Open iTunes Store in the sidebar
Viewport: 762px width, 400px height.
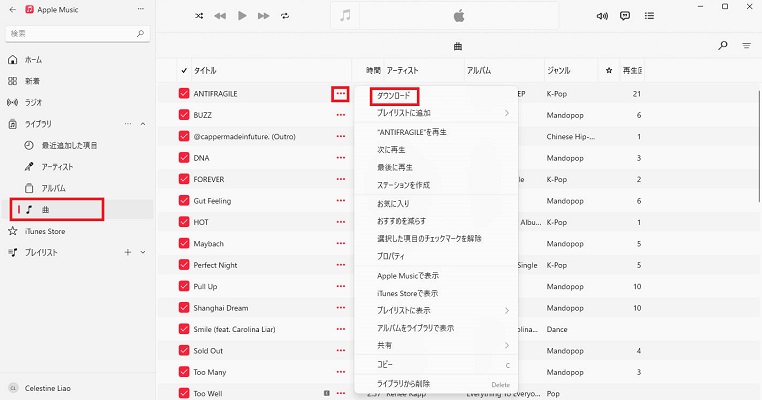(x=78, y=231)
